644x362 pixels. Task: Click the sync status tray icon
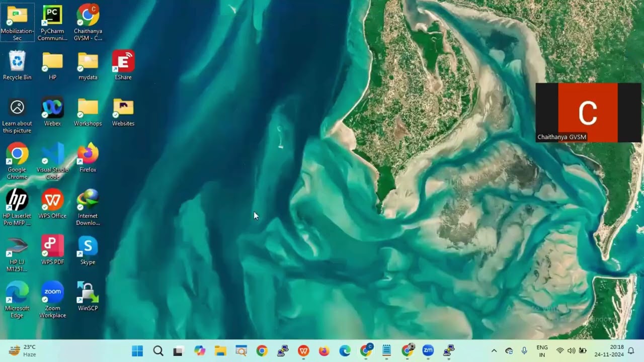509,351
